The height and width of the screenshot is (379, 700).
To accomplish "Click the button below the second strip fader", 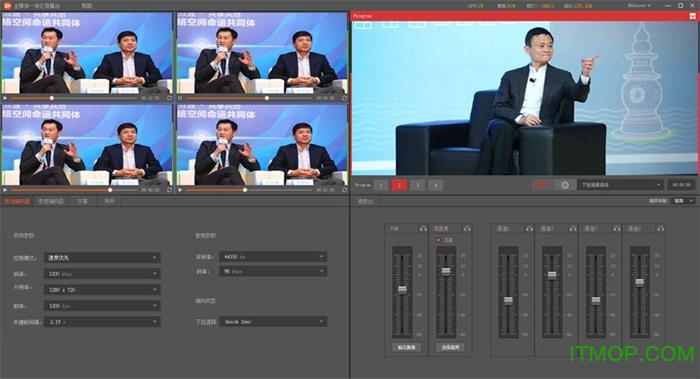I will pyautogui.click(x=450, y=347).
